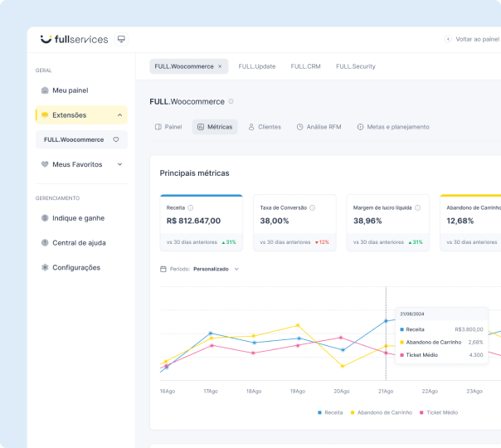Expand the Meus Favoritos section
The width and height of the screenshot is (501, 448).
tap(119, 164)
